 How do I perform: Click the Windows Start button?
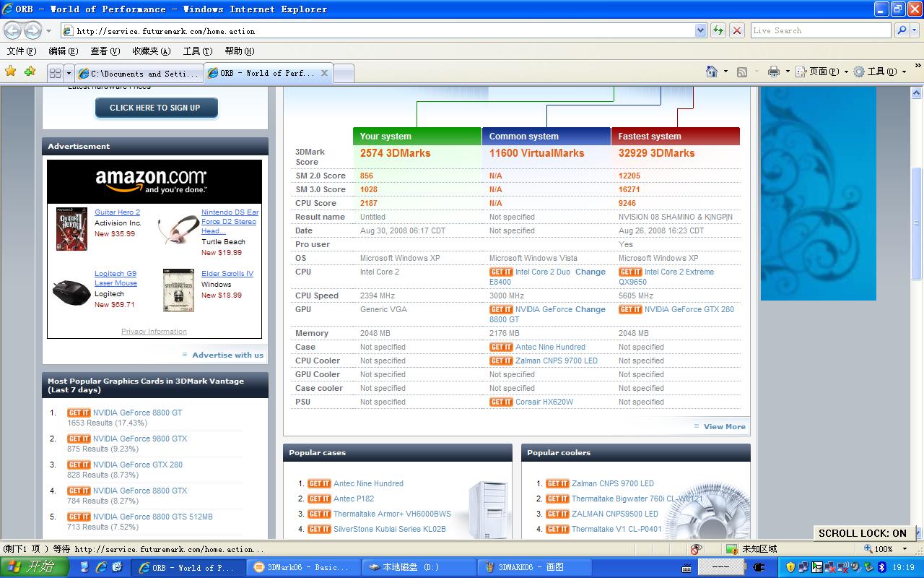(x=35, y=567)
